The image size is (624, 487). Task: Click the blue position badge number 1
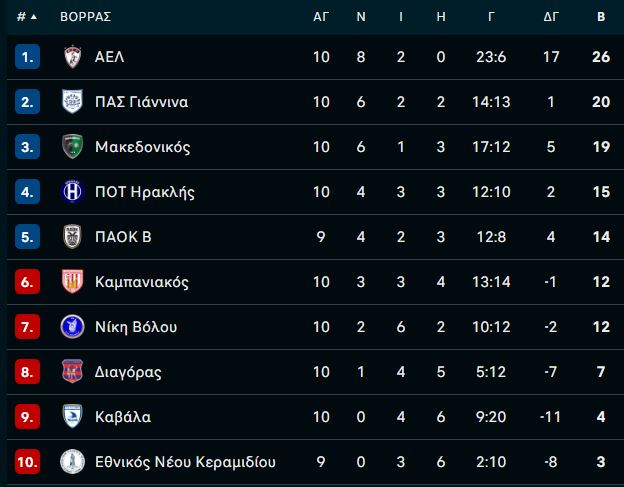[27, 56]
